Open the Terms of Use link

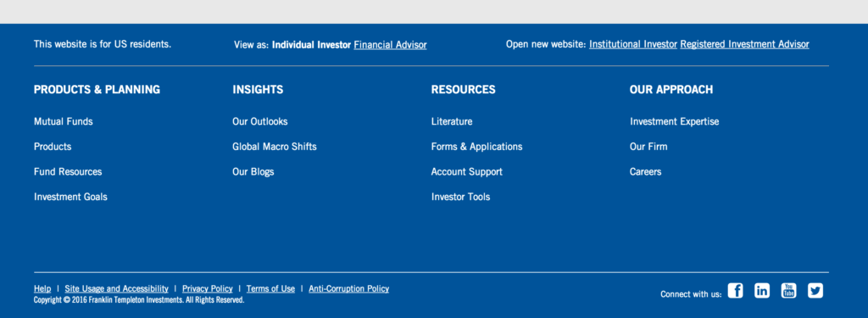tap(270, 288)
